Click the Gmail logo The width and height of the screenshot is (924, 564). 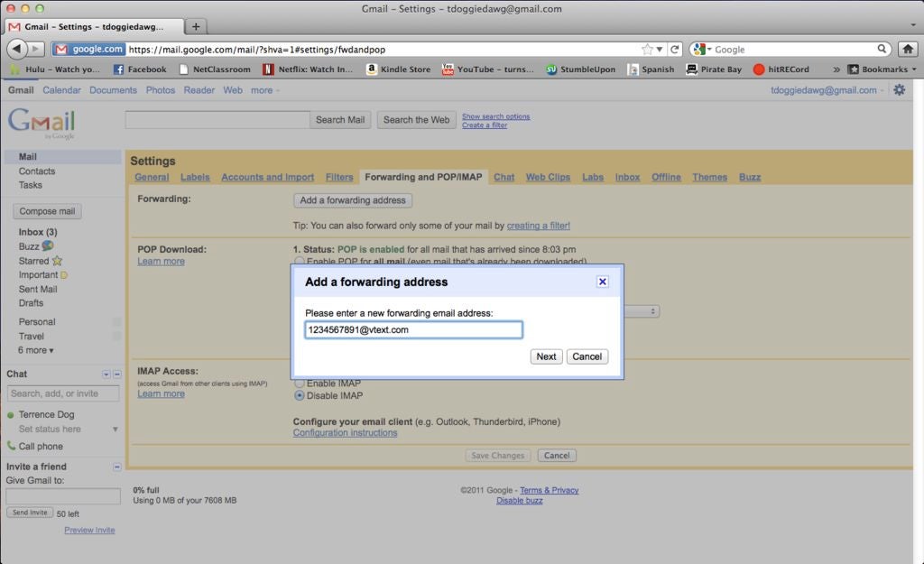pos(42,122)
